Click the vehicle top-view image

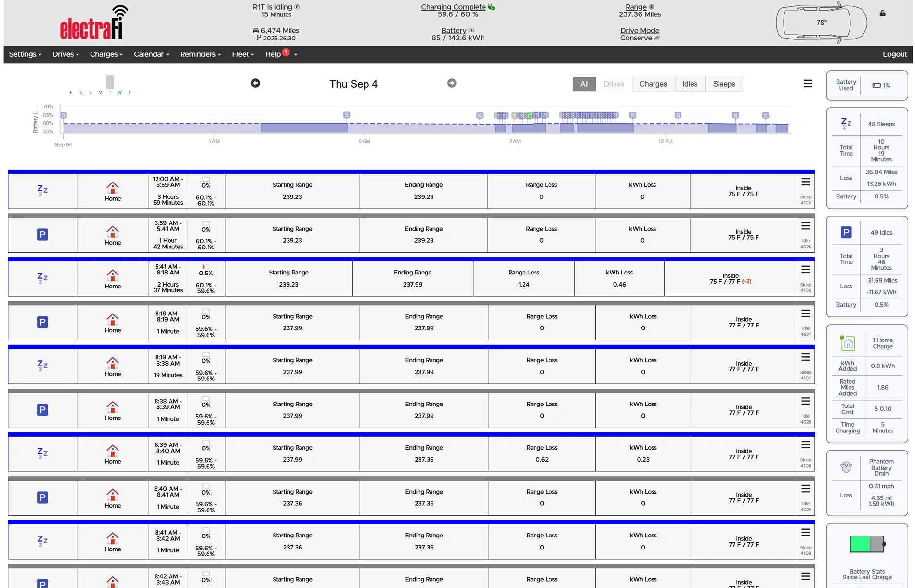(x=822, y=23)
